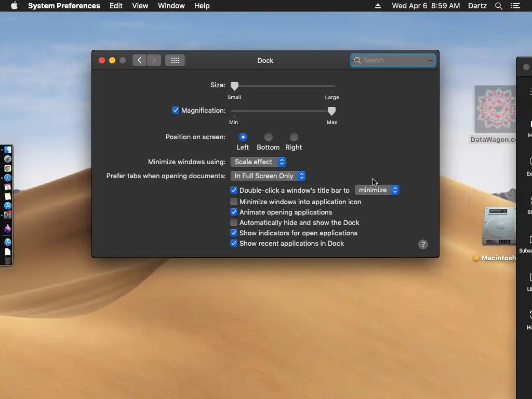Click the Small label under Size
532x399 pixels.
[234, 97]
